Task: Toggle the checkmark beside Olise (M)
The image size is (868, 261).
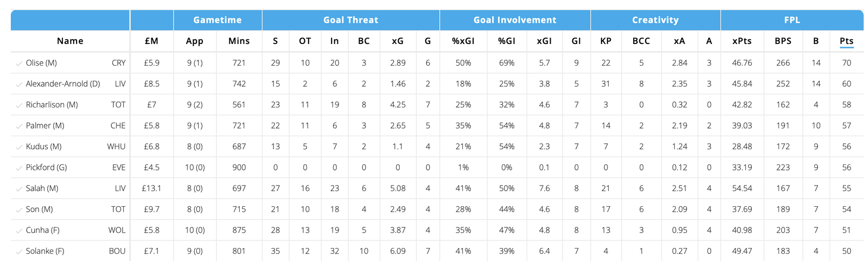Action: click(19, 63)
